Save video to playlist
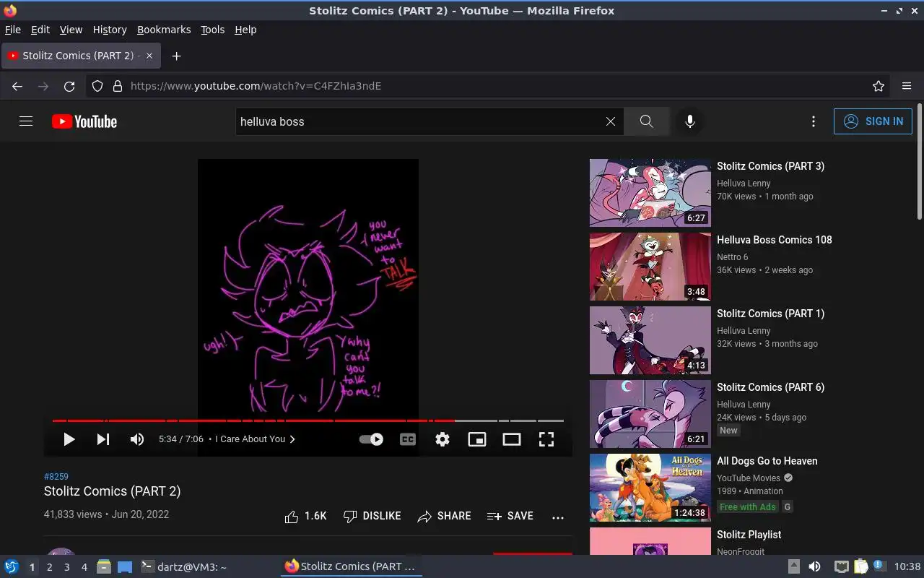This screenshot has width=924, height=578. coord(510,516)
